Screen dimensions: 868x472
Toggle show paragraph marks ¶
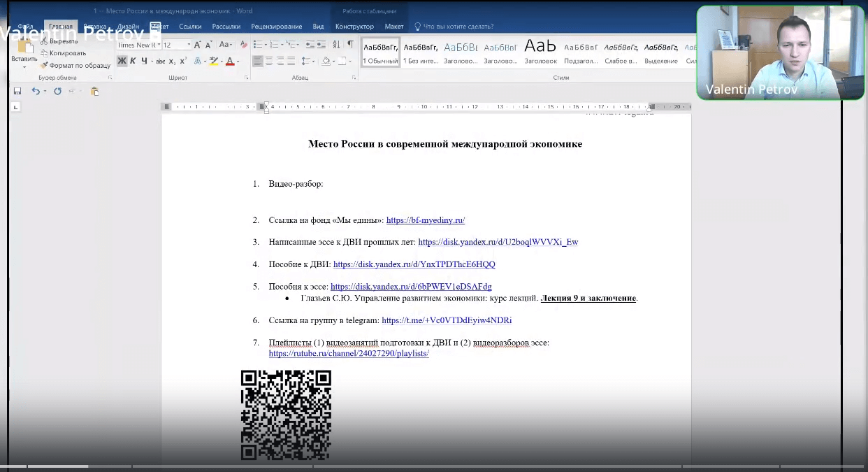(350, 45)
